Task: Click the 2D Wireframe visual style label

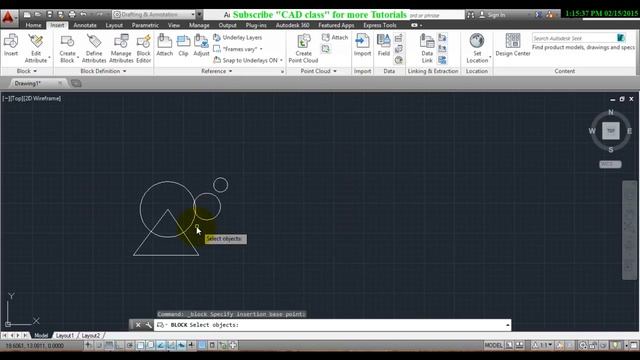Action: pyautogui.click(x=42, y=98)
